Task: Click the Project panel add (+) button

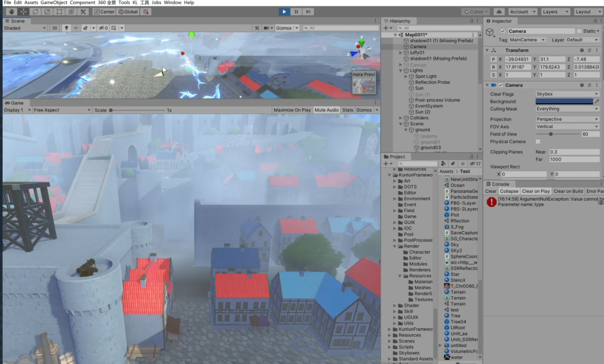Action: click(x=386, y=163)
